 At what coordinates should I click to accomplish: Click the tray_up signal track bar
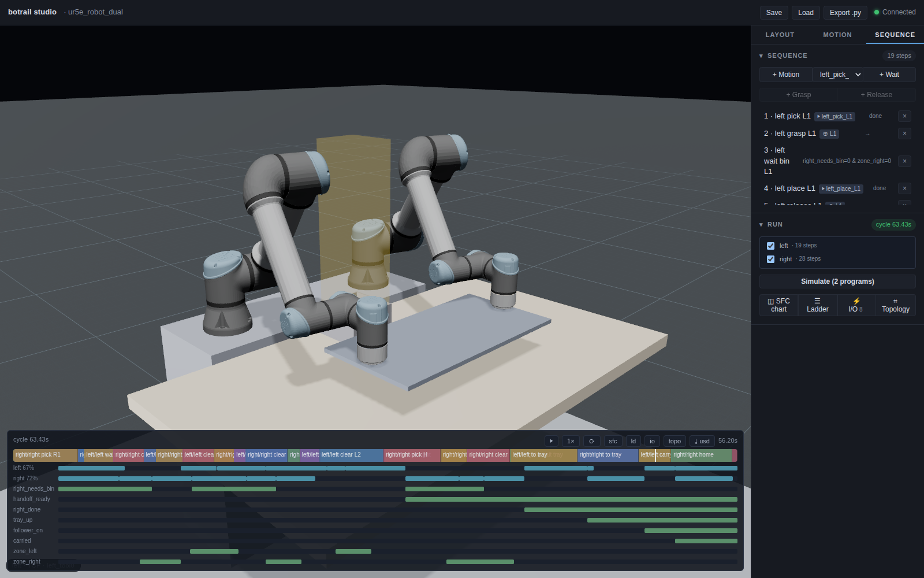coord(662,520)
